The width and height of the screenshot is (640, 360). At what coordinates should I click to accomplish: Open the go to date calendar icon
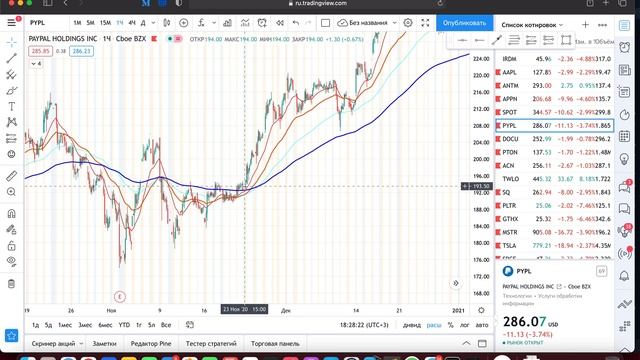pyautogui.click(x=190, y=325)
